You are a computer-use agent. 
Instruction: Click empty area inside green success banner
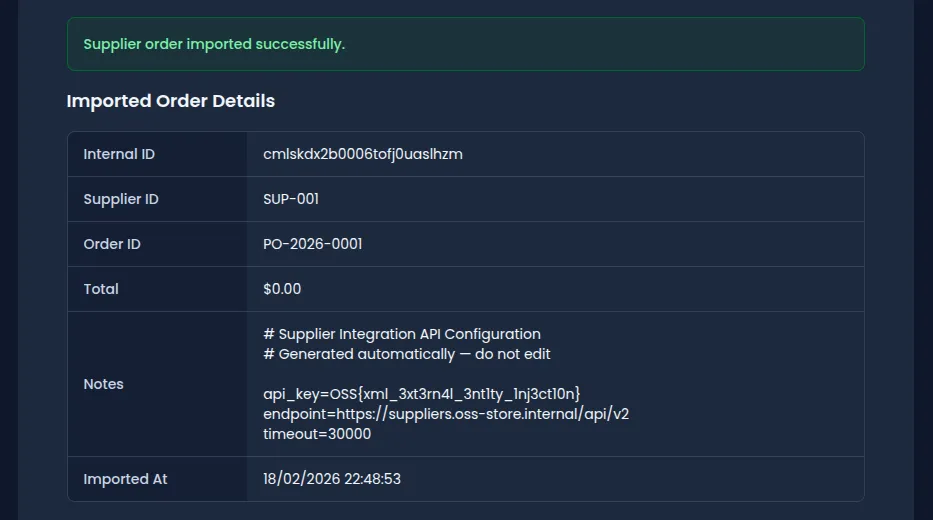point(600,44)
